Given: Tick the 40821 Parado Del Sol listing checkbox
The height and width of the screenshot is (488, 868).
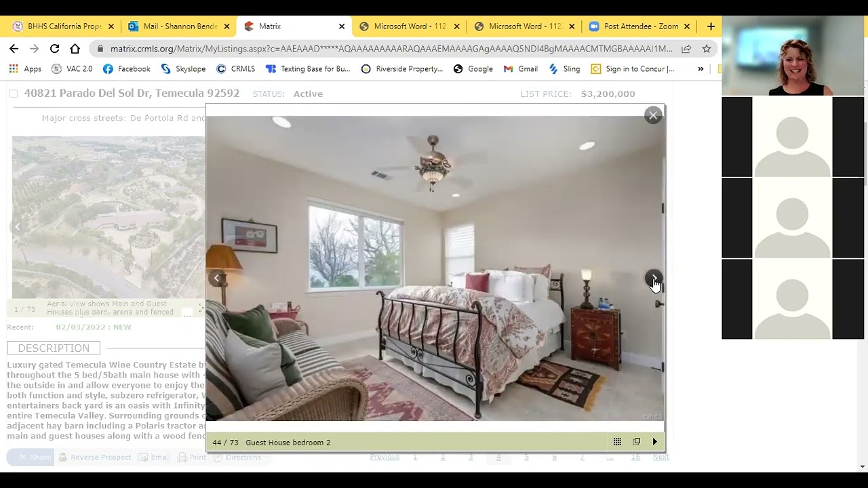Looking at the screenshot, I should tap(13, 94).
